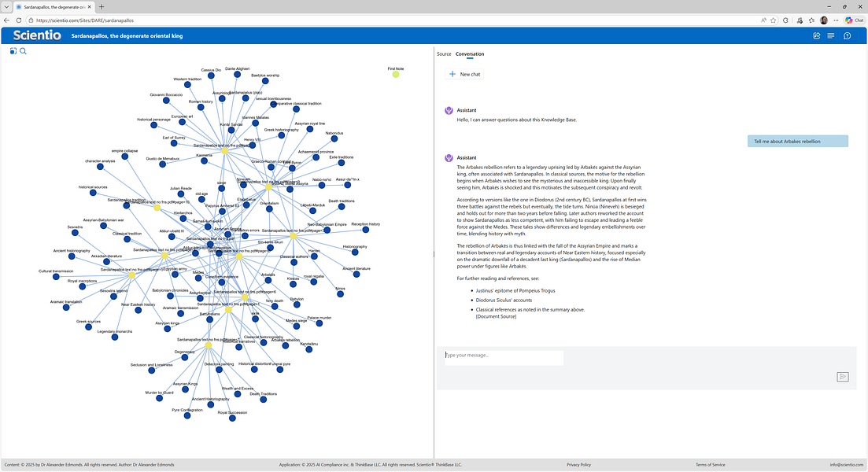Image resolution: width=868 pixels, height=472 pixels.
Task: Click the read aloud icon in the address bar
Action: 763,20
